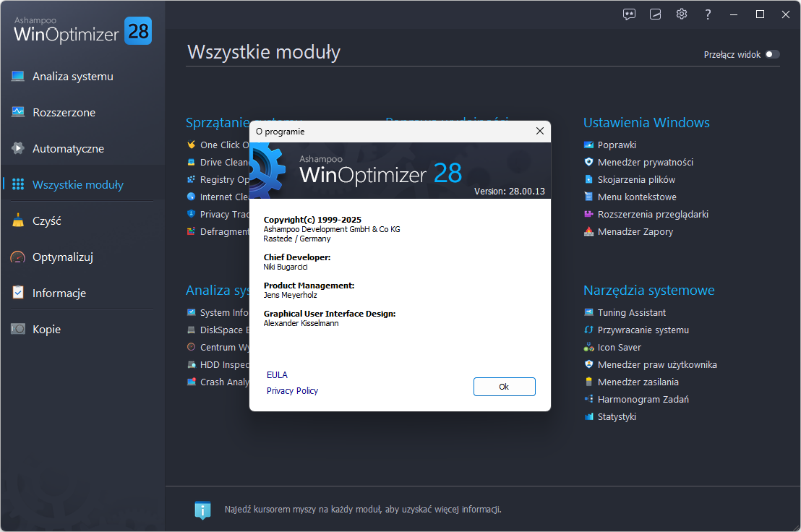Click the Kopie backup icon in sidebar
Image resolution: width=801 pixels, height=532 pixels.
(x=18, y=329)
